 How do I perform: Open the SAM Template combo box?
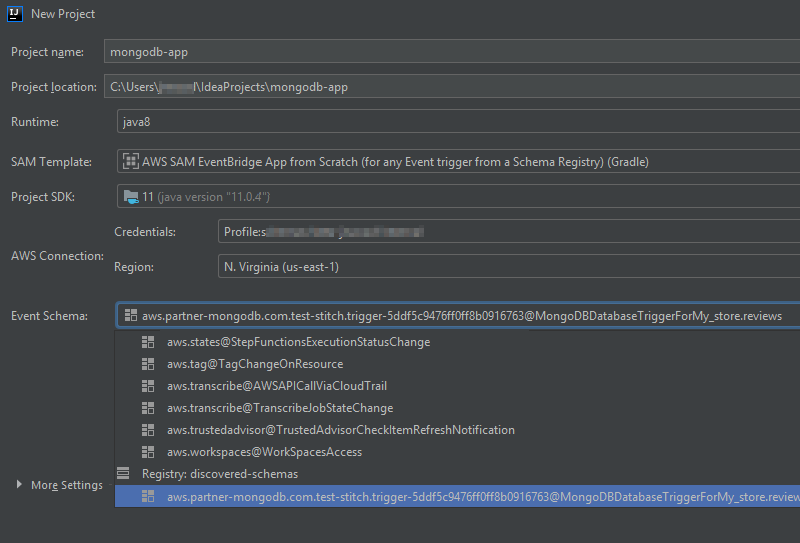pyautogui.click(x=458, y=162)
